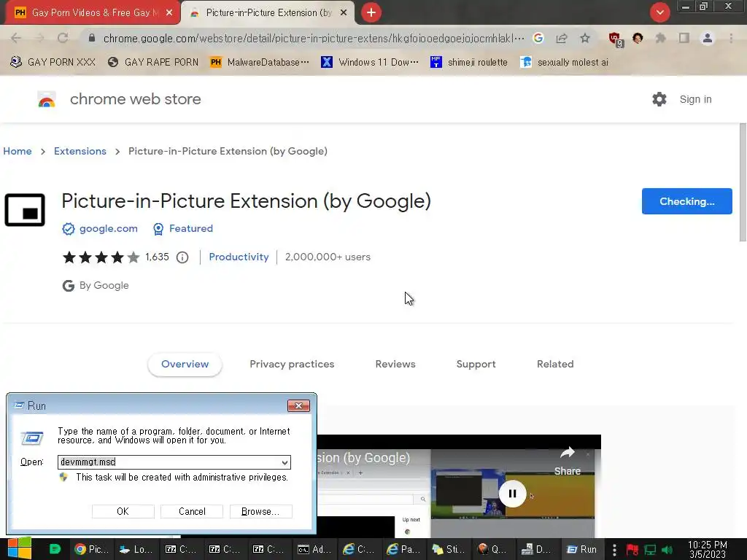The height and width of the screenshot is (560, 747).
Task: Click the green chat icon on the taskbar
Action: coord(55,549)
